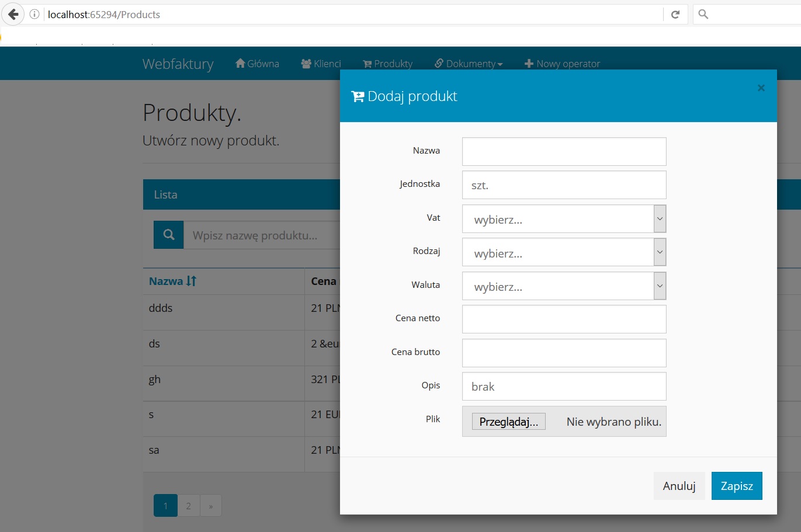Sort by Nazwa using the sort arrows icon

point(191,281)
